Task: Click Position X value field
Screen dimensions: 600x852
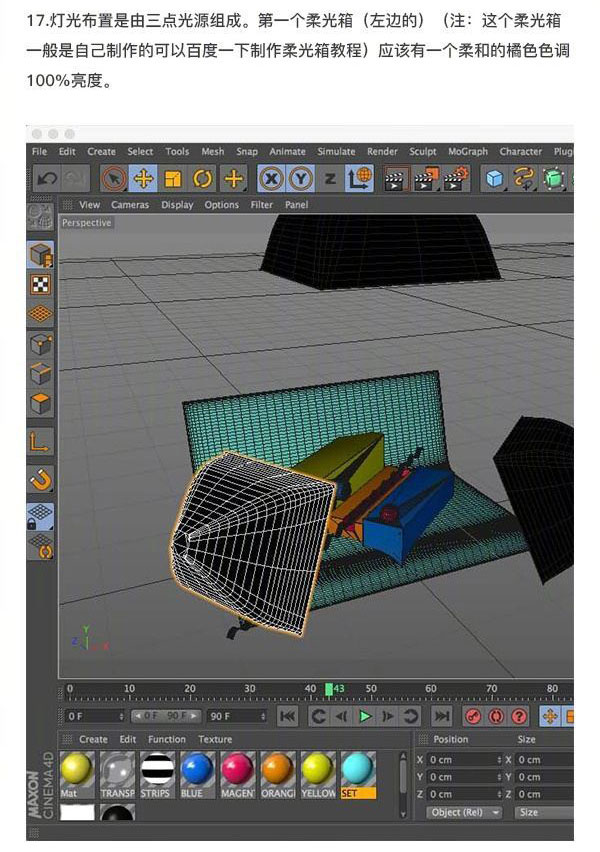Action: click(464, 760)
